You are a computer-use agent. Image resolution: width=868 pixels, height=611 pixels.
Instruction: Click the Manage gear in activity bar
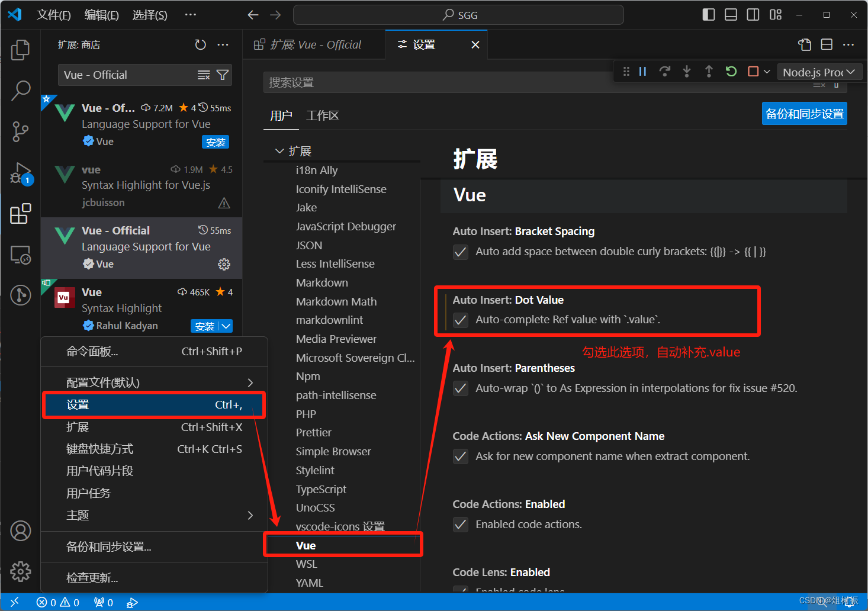[21, 571]
